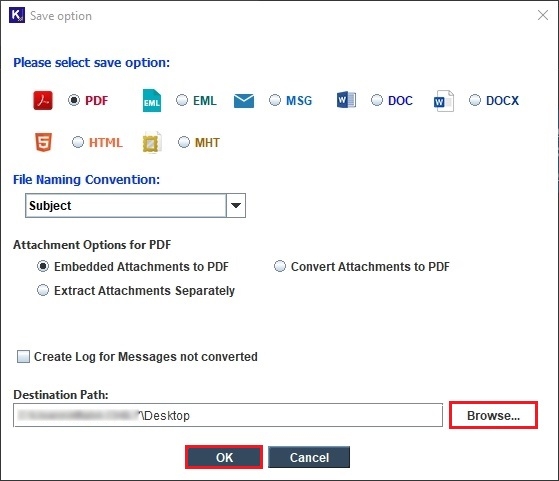This screenshot has width=559, height=481.
Task: Select the EML radio button
Action: click(x=182, y=100)
